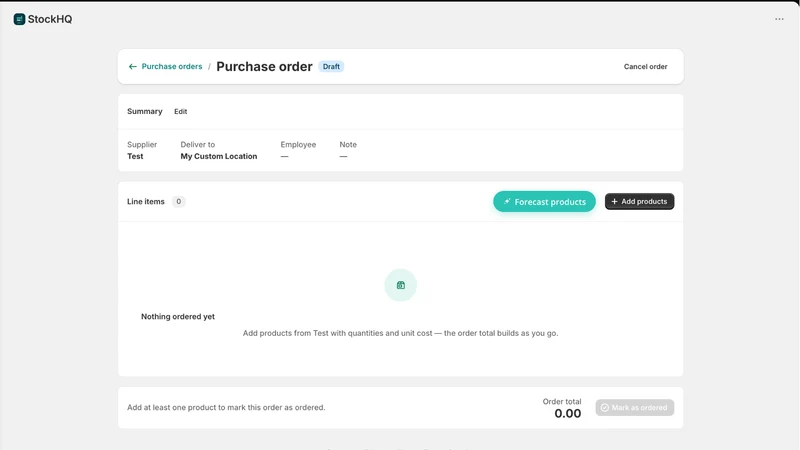Click the Line items count badge
The height and width of the screenshot is (450, 800).
179,202
